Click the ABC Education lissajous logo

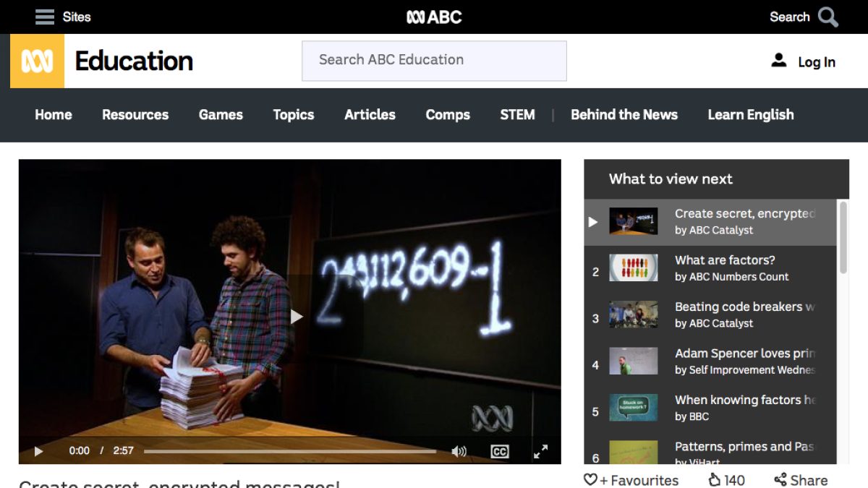coord(37,61)
